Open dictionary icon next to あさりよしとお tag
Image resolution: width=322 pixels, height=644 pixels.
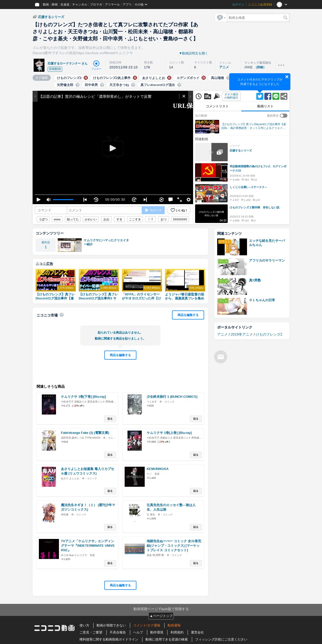tap(169, 78)
